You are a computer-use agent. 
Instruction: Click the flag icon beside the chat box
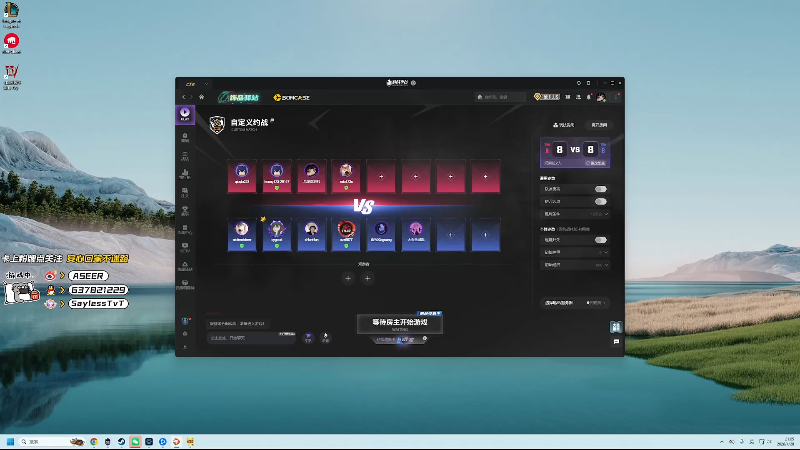click(x=308, y=337)
